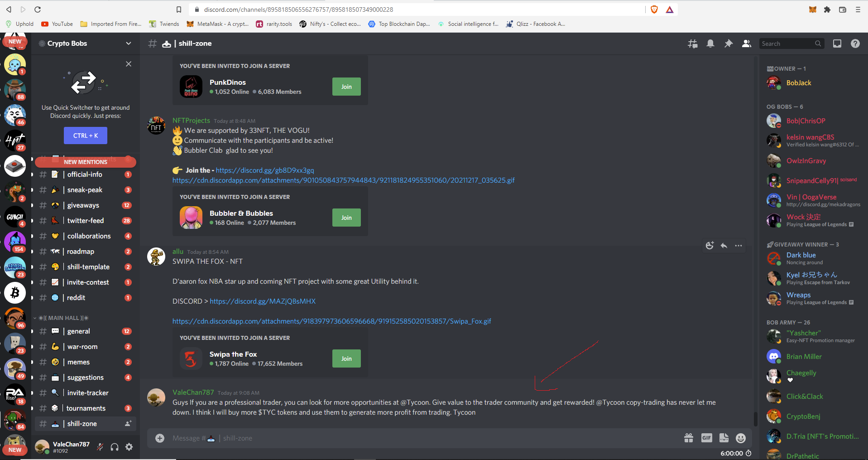Open the Swipa_Fox.gif attachment link
The width and height of the screenshot is (868, 460).
point(331,321)
